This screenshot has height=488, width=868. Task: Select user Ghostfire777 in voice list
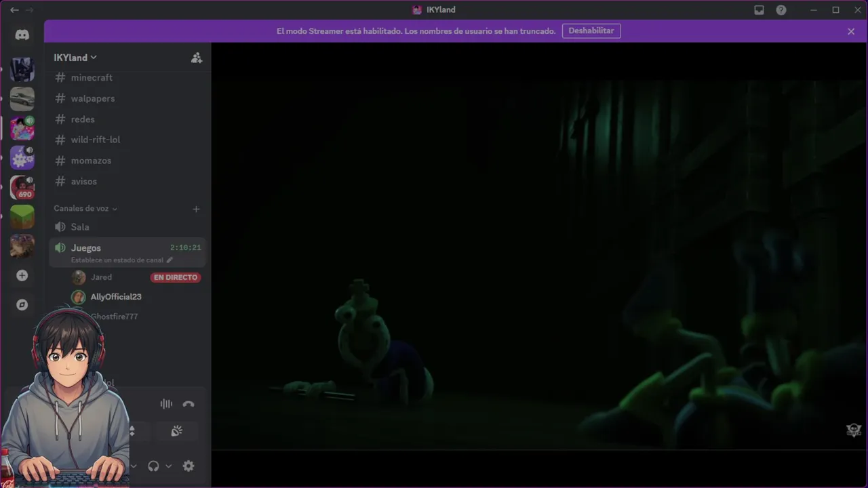tap(115, 317)
